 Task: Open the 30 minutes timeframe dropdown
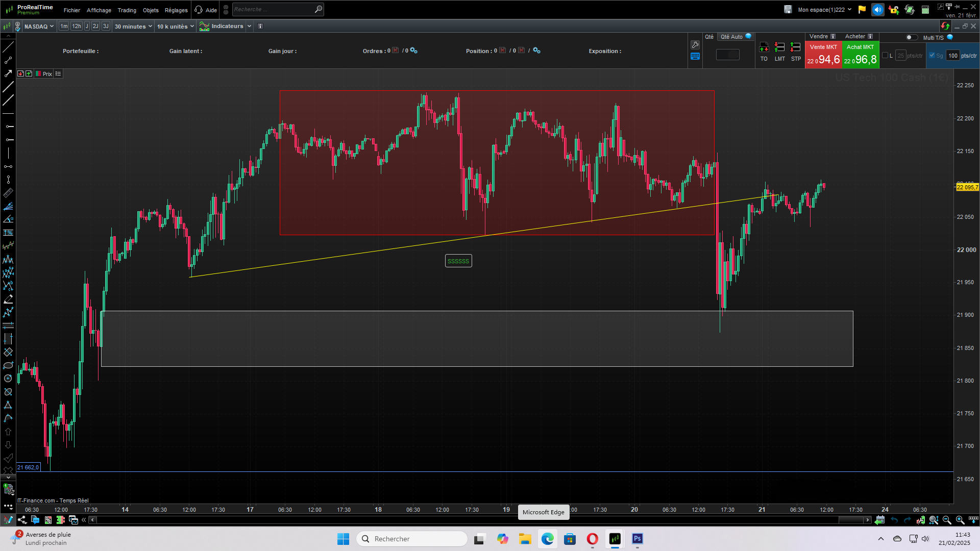coord(133,27)
